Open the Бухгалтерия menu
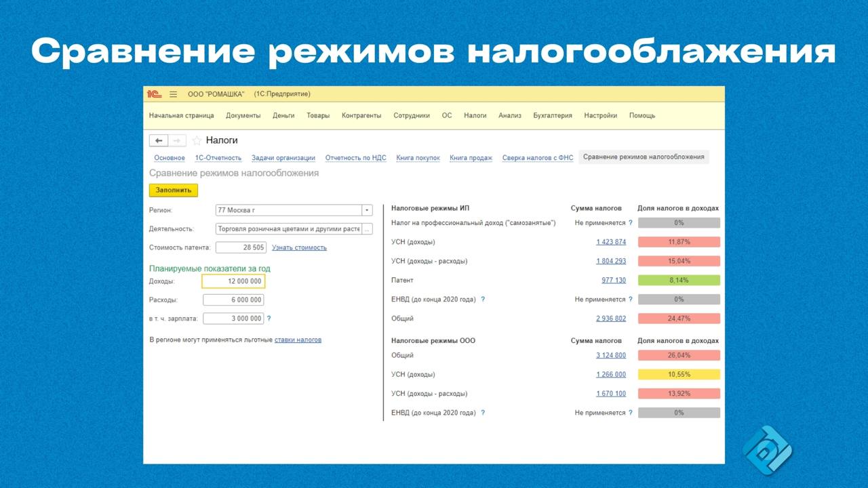Image resolution: width=868 pixels, height=488 pixels. click(553, 116)
